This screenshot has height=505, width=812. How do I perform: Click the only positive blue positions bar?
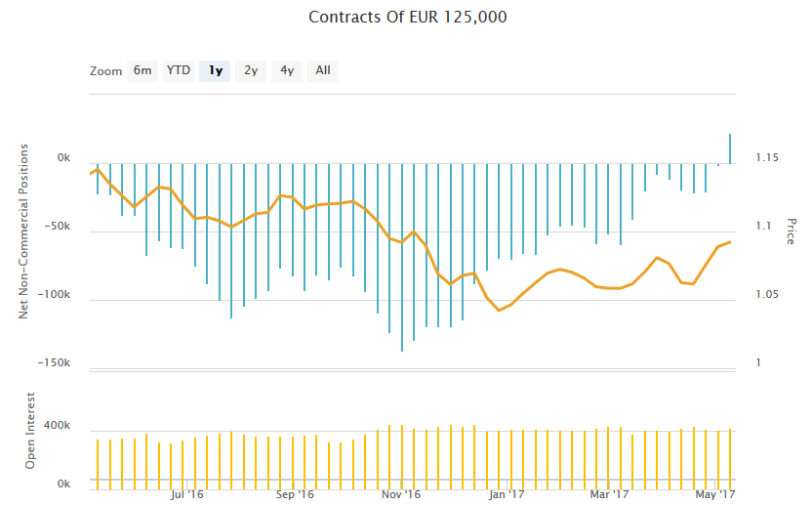(x=730, y=148)
